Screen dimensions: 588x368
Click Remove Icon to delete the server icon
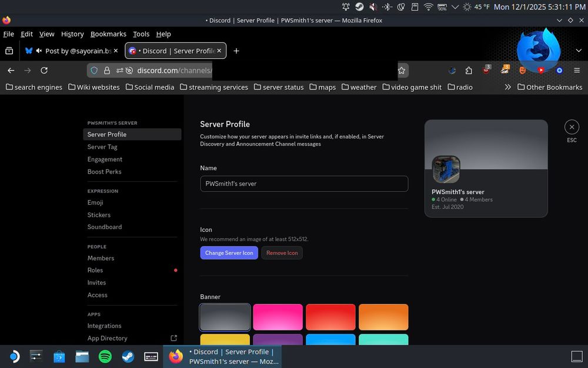[282, 253]
